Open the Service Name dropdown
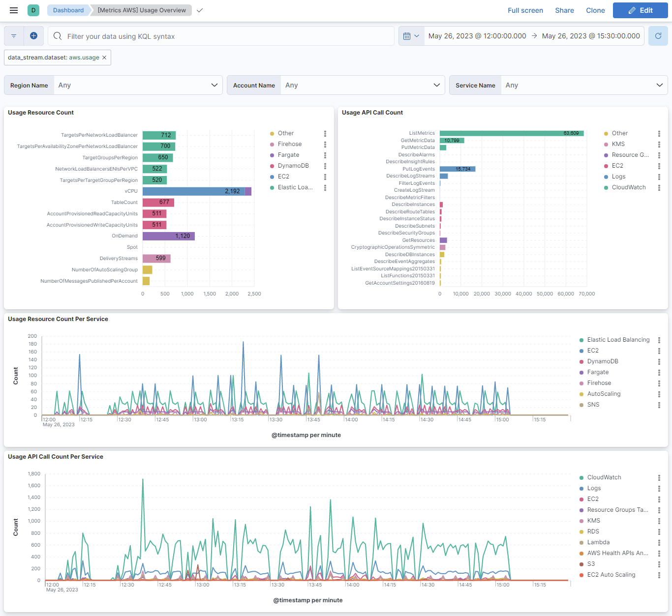Image resolution: width=672 pixels, height=616 pixels. coord(583,85)
